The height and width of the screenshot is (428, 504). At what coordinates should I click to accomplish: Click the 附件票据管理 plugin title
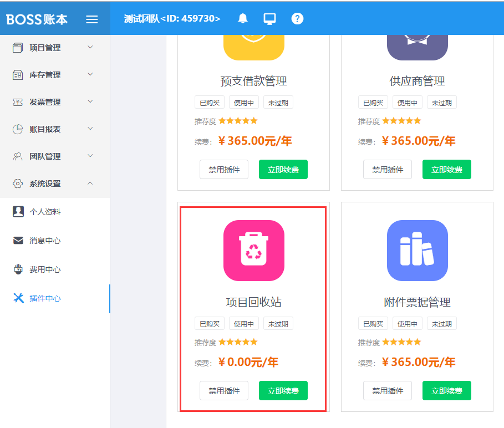(x=417, y=302)
